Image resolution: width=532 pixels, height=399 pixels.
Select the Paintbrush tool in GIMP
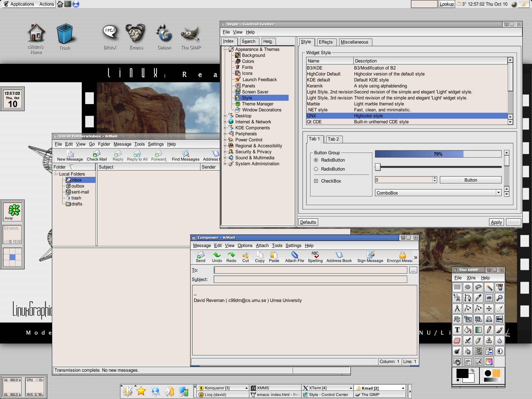point(500,330)
